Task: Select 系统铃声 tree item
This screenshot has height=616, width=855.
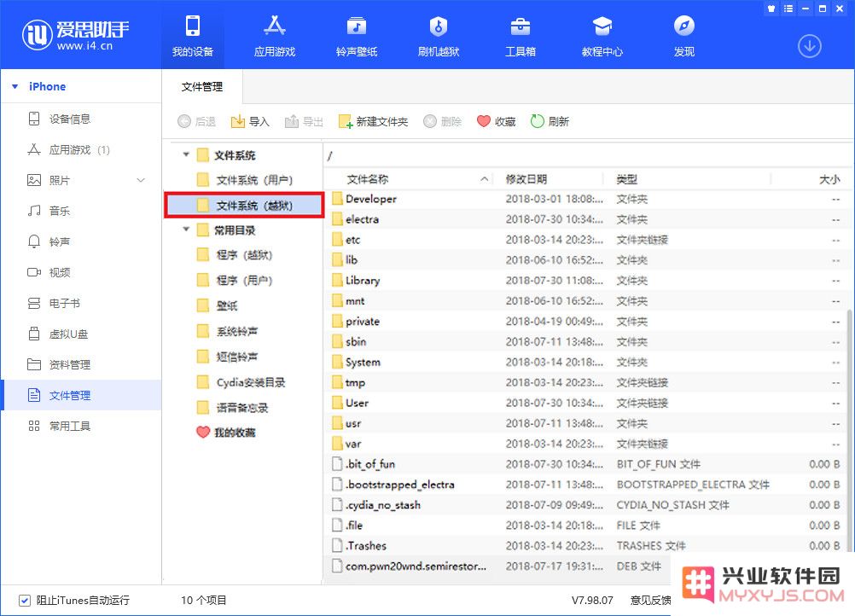Action: pos(227,331)
